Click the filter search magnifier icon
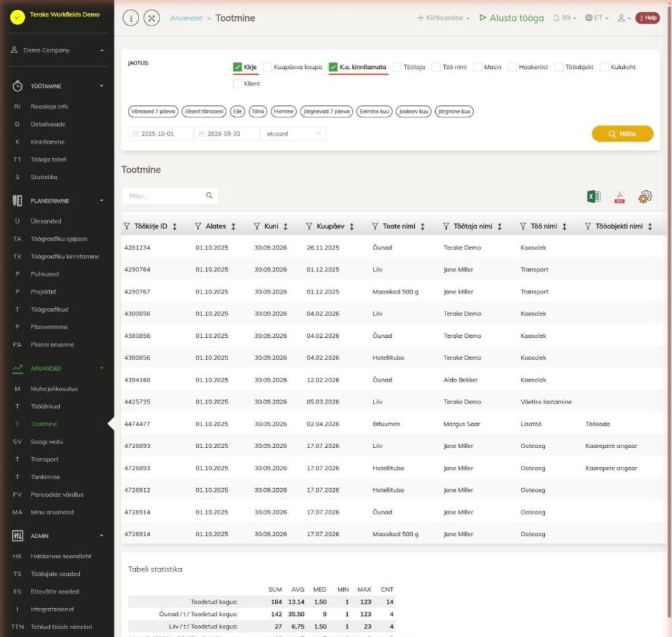The image size is (672, 637). 209,195
